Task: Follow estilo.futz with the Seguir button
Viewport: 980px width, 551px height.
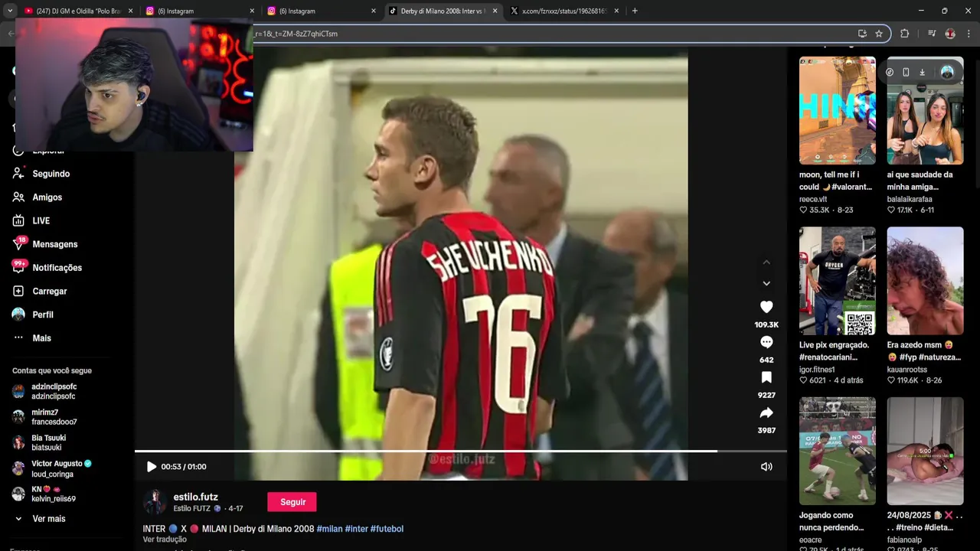Action: 292,502
